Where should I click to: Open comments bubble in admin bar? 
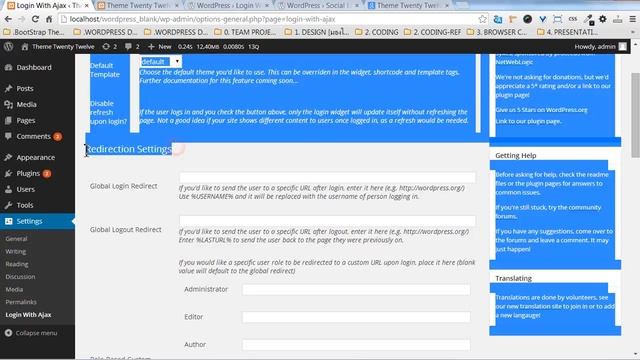[132, 47]
